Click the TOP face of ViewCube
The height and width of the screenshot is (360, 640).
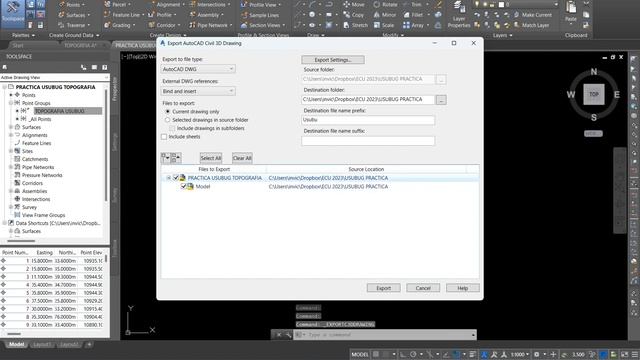coord(594,94)
